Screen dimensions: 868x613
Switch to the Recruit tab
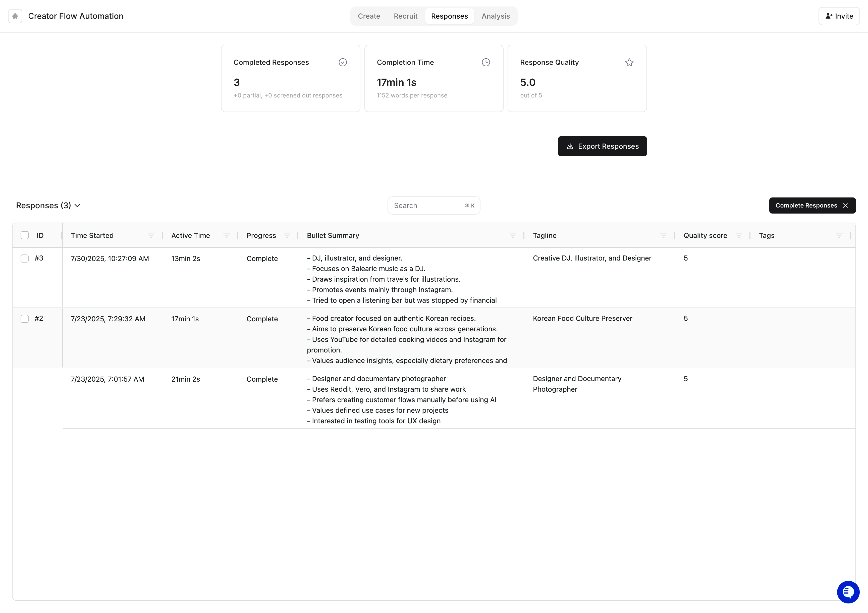(x=405, y=16)
